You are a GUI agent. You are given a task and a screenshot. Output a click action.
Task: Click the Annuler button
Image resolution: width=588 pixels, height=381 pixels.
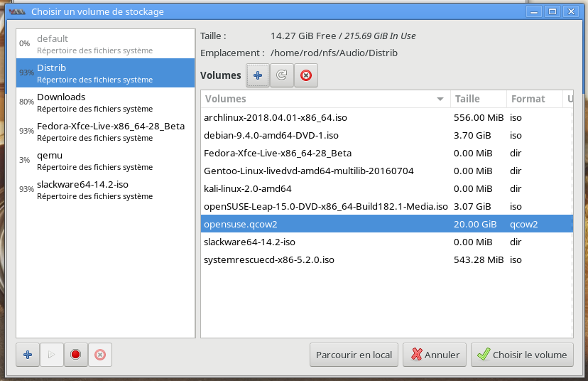(x=435, y=354)
